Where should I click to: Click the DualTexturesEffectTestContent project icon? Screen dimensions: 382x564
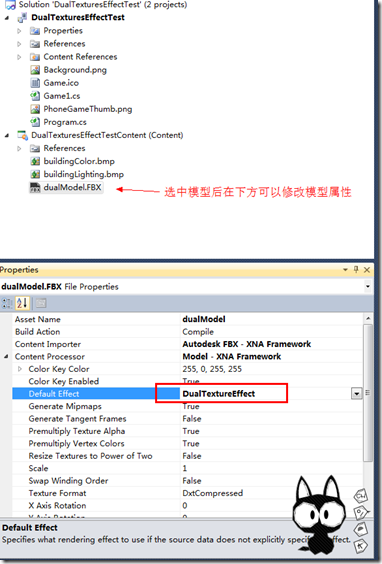tap(22, 135)
